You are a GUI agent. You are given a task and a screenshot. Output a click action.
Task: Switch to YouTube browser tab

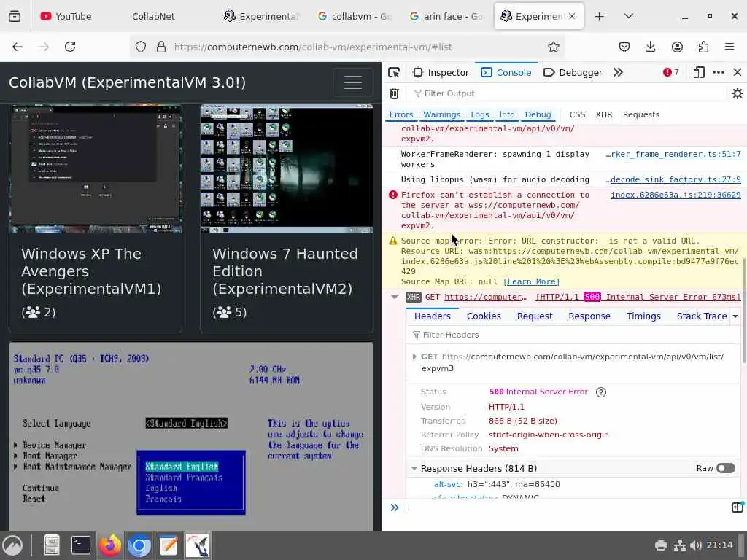[x=66, y=16]
